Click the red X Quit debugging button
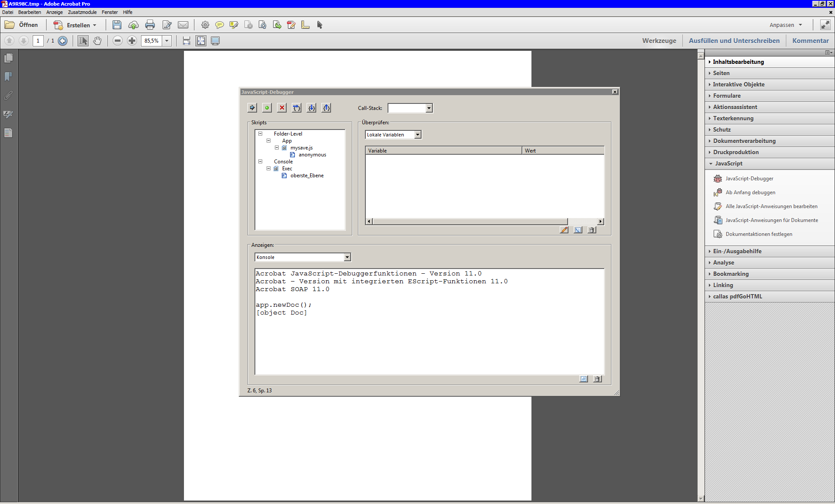 [282, 108]
